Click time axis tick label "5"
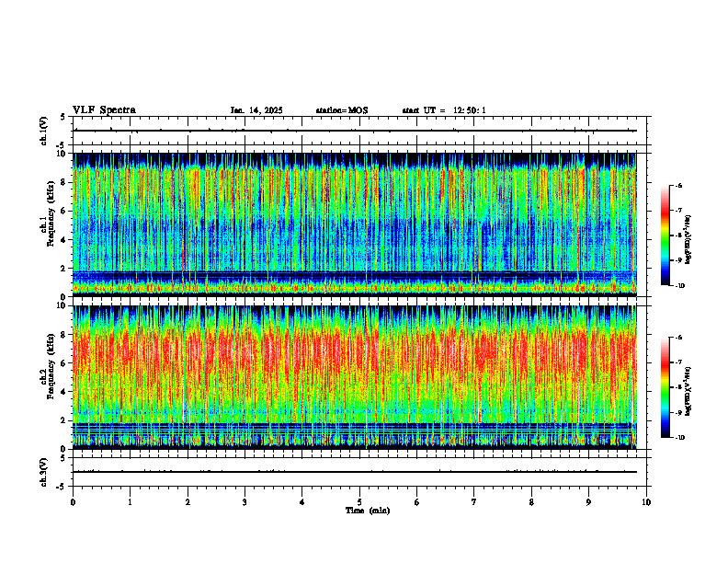Image resolution: width=728 pixels, height=563 pixels. pos(359,502)
